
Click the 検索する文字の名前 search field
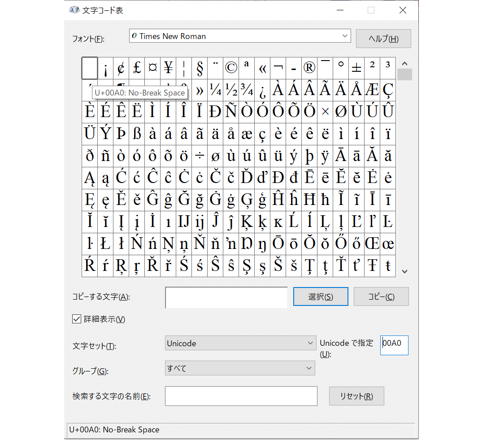coord(241,396)
